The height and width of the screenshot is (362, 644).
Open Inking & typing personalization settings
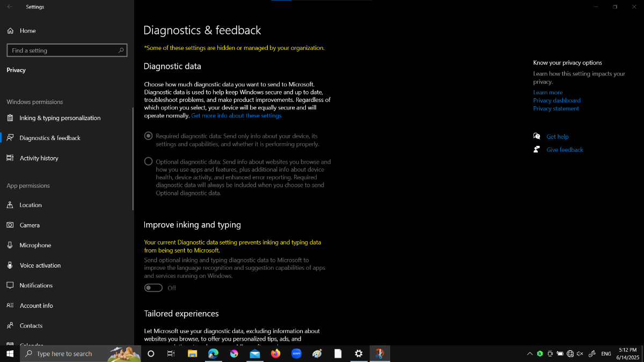(60, 118)
